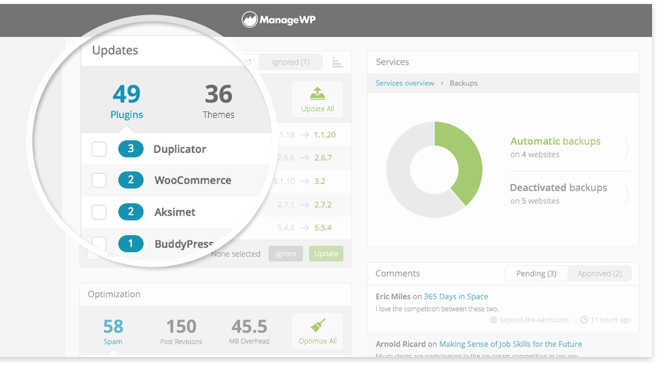
Task: Click the clock icon beside 11 hours ago
Action: (584, 320)
